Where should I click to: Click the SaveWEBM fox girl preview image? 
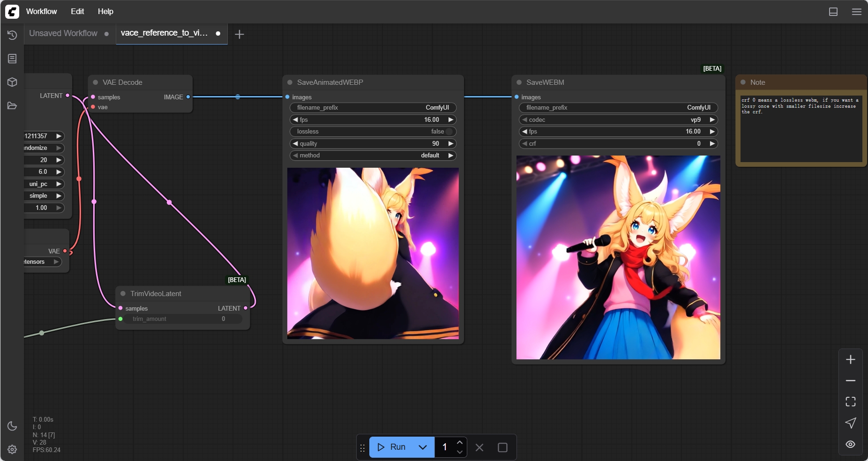pos(618,258)
